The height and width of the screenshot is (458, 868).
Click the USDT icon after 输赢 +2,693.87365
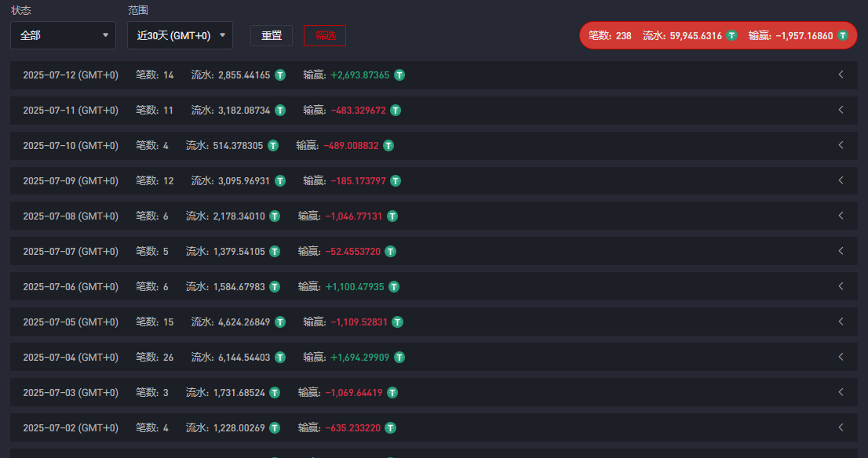point(399,75)
